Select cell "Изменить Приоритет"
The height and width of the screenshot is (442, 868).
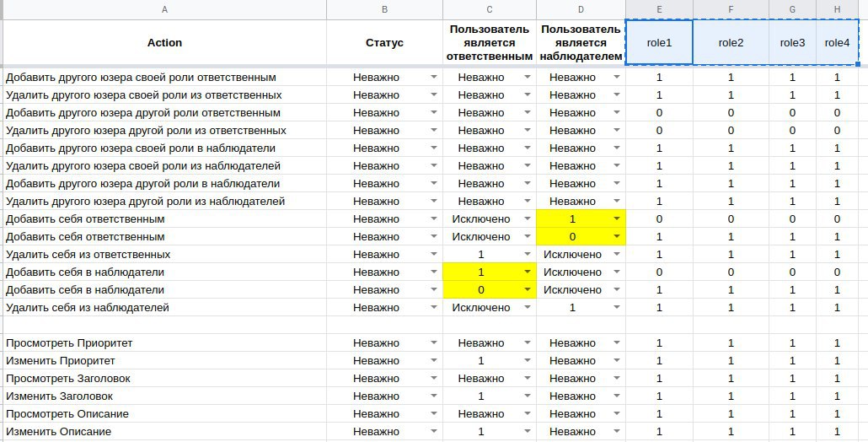pyautogui.click(x=164, y=361)
